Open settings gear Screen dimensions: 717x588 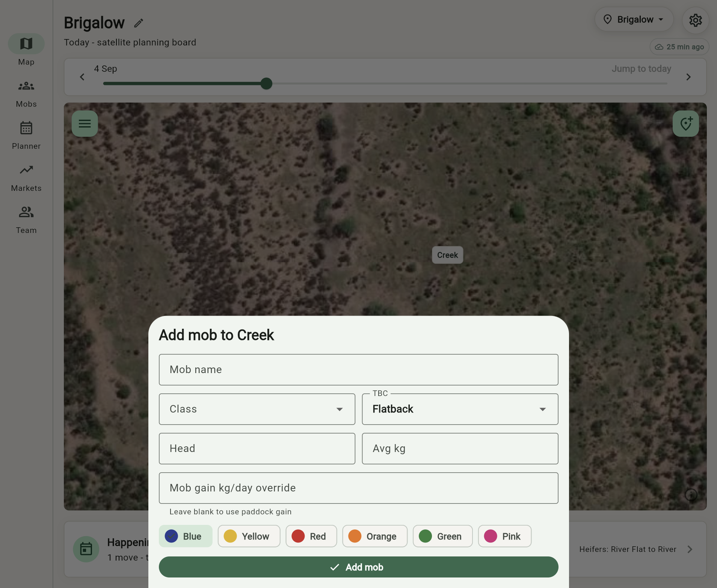[x=695, y=20]
